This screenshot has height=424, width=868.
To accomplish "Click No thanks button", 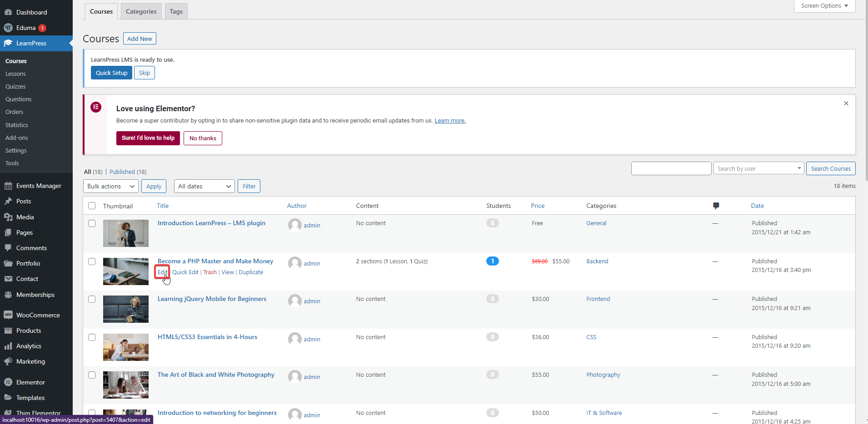I will 203,138.
